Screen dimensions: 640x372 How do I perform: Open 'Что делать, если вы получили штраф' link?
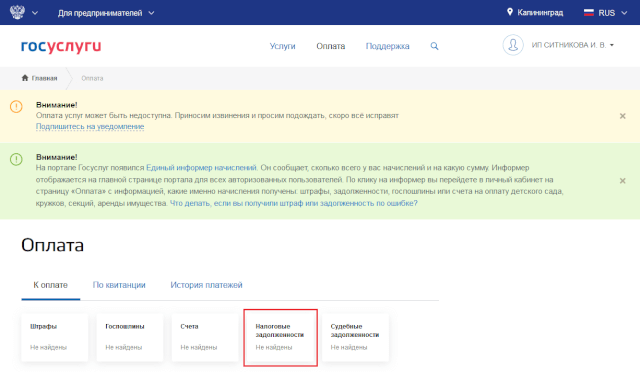pos(293,203)
